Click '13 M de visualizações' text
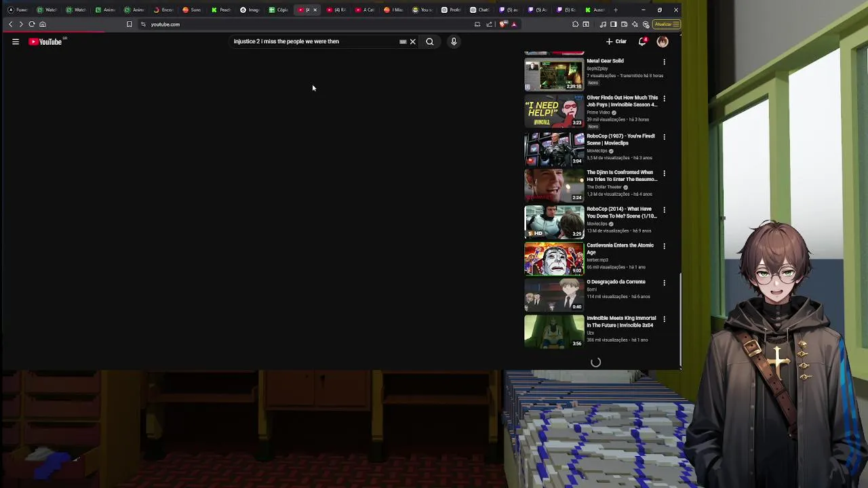Image resolution: width=868 pixels, height=488 pixels. tap(608, 230)
